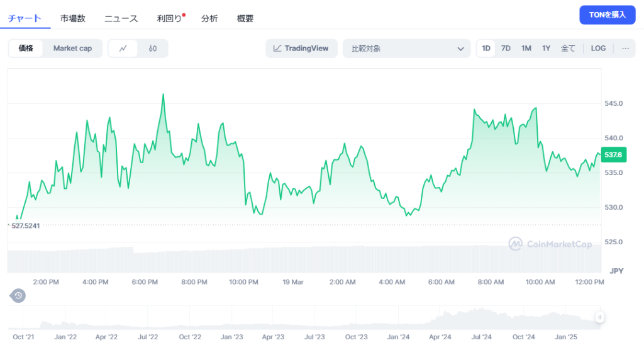
Task: Open the 市場数 tab
Action: pos(73,18)
